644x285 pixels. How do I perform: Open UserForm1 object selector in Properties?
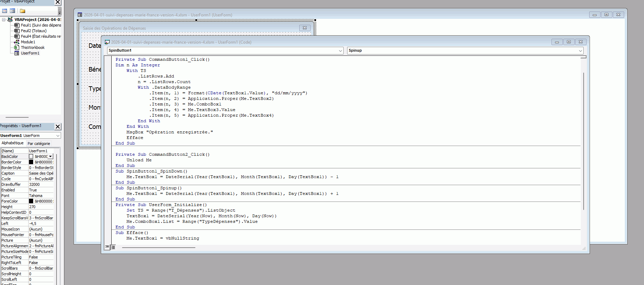[x=58, y=136]
